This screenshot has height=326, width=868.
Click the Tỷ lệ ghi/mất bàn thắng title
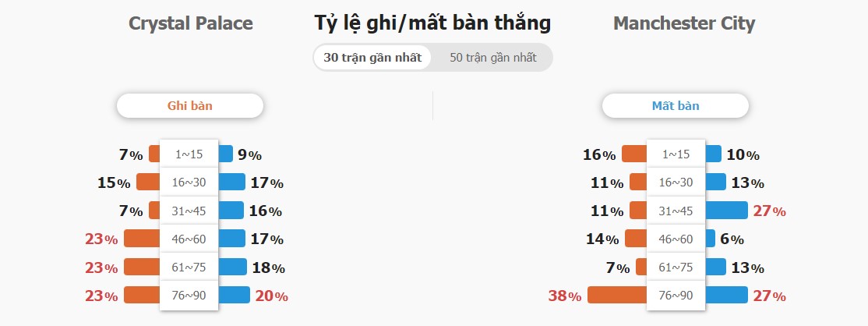[433, 23]
